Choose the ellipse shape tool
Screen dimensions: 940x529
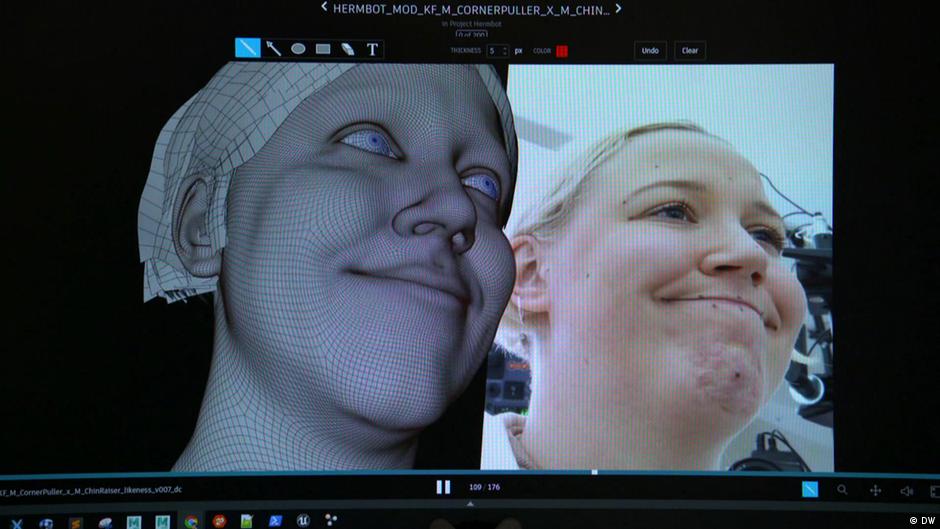[x=298, y=48]
